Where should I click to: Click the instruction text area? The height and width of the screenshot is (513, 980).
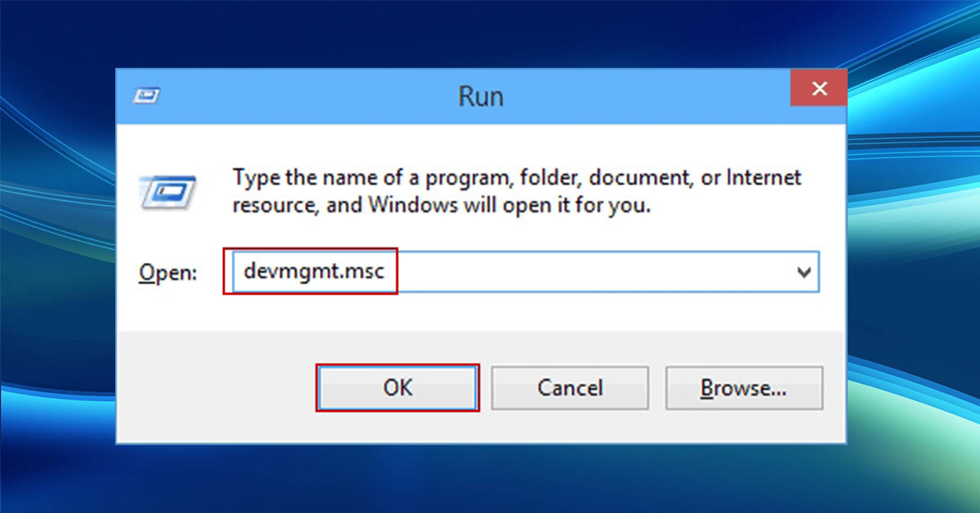(514, 190)
